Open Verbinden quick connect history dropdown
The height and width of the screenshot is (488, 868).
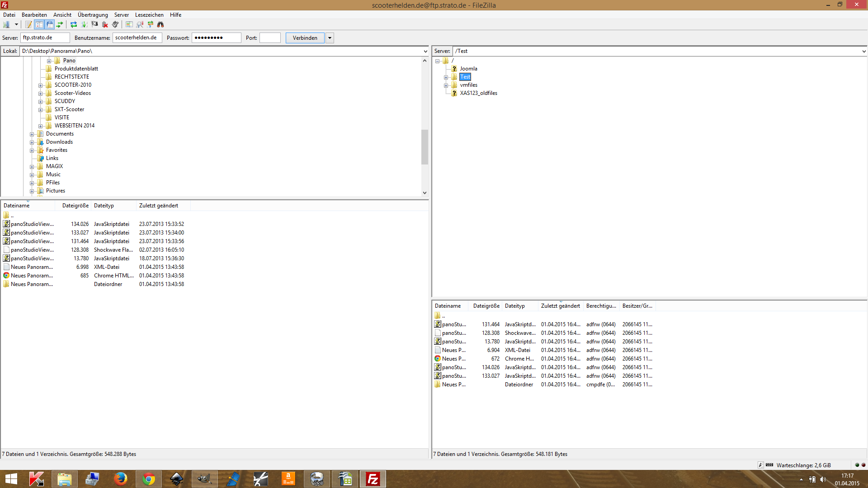tap(330, 38)
